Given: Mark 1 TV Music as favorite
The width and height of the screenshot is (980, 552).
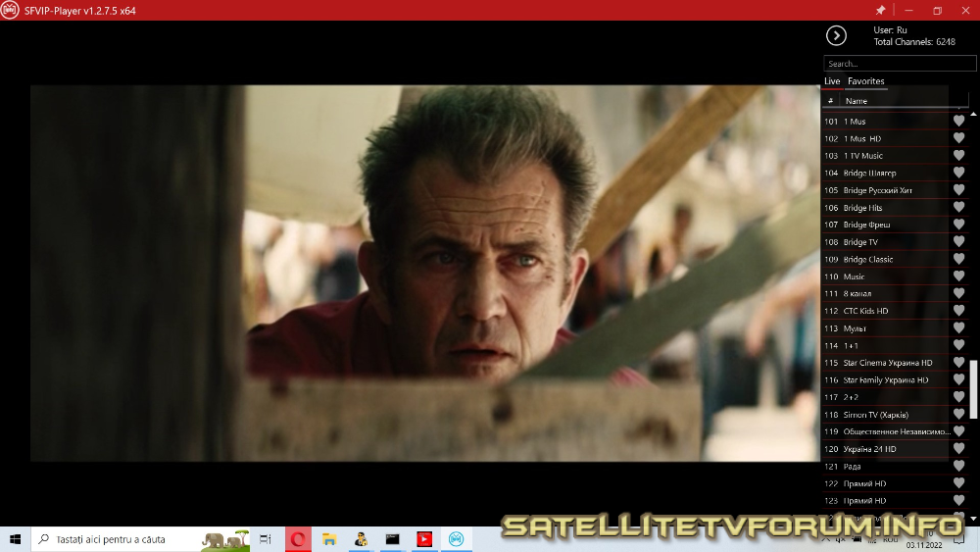Looking at the screenshot, I should 958,155.
